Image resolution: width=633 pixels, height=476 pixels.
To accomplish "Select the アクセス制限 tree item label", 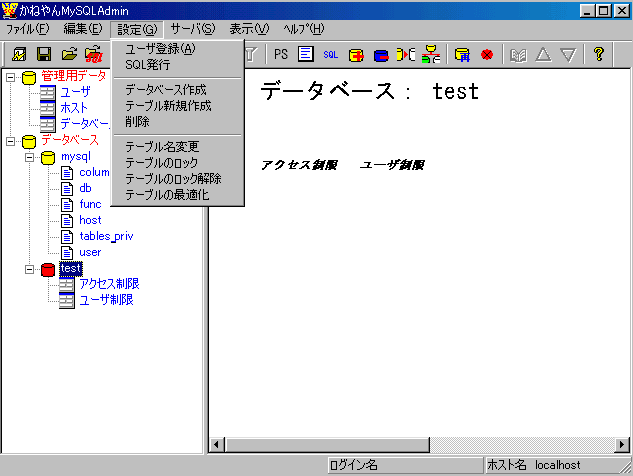I will tap(109, 284).
